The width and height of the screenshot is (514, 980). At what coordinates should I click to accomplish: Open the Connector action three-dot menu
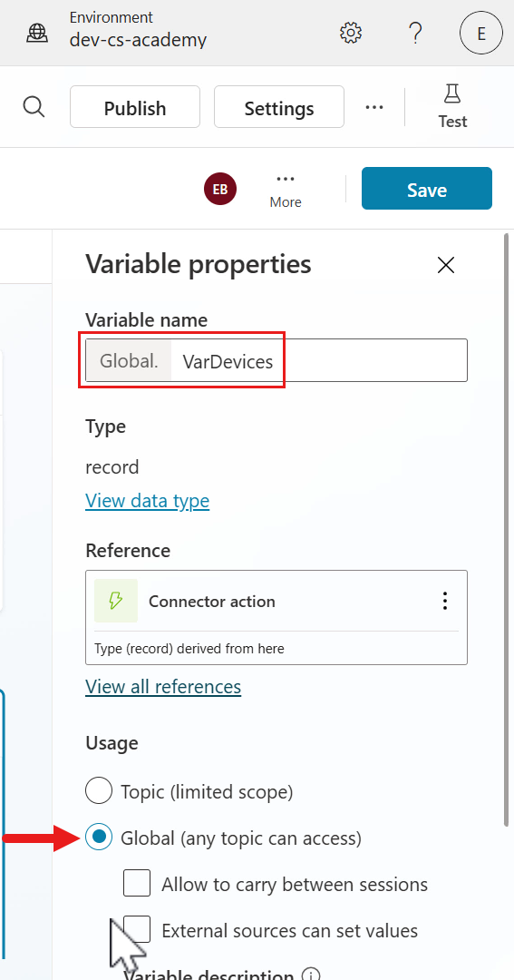[445, 602]
